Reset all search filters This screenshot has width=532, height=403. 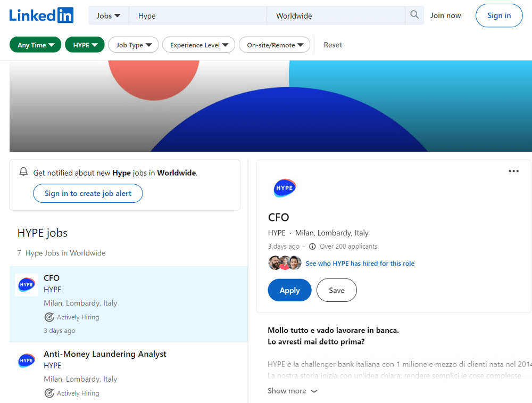click(333, 45)
